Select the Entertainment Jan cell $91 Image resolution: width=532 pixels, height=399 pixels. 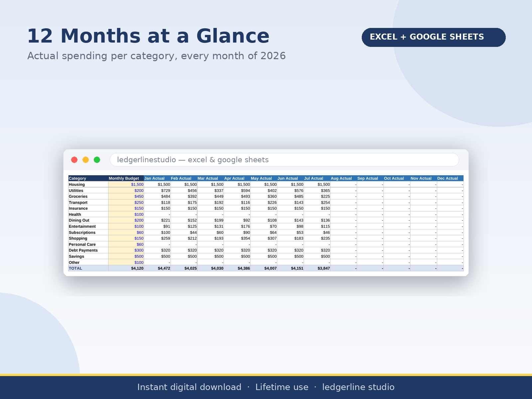[x=157, y=226]
